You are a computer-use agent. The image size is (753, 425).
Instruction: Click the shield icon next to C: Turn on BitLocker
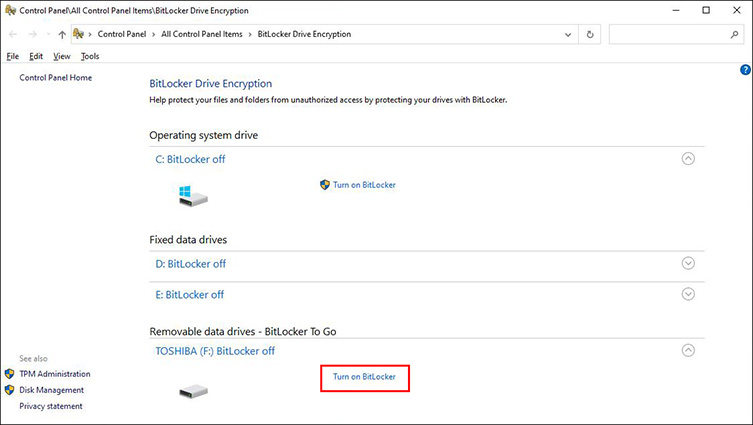pos(325,185)
